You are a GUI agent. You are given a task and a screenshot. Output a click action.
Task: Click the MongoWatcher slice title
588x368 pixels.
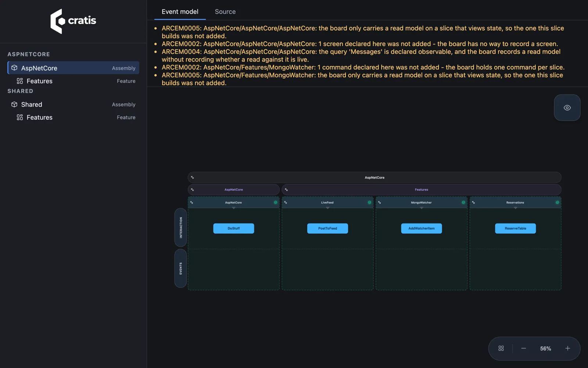[421, 202]
